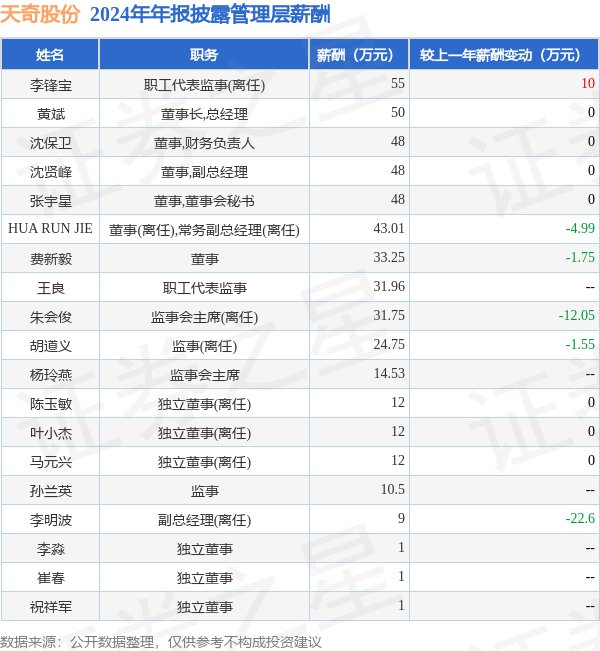Image resolution: width=600 pixels, height=651 pixels.
Task: Click the salary value 31.75
Action: (389, 316)
